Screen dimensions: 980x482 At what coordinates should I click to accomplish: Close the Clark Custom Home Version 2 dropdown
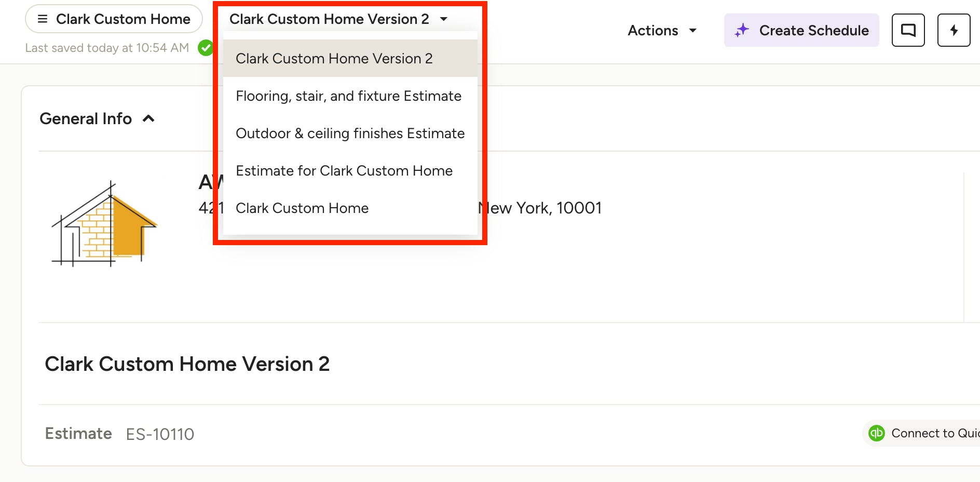338,19
